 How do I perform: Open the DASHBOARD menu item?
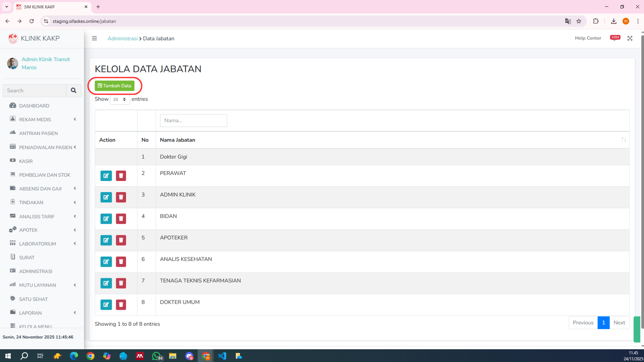click(x=34, y=106)
